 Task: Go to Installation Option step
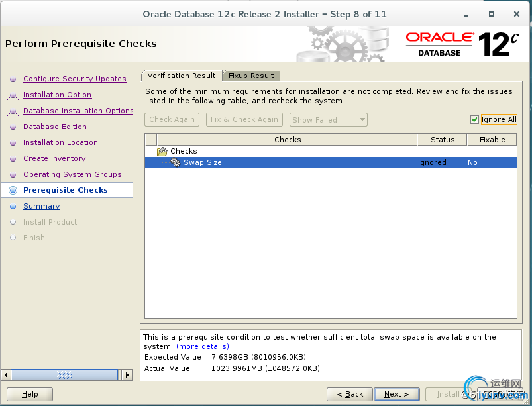point(58,95)
